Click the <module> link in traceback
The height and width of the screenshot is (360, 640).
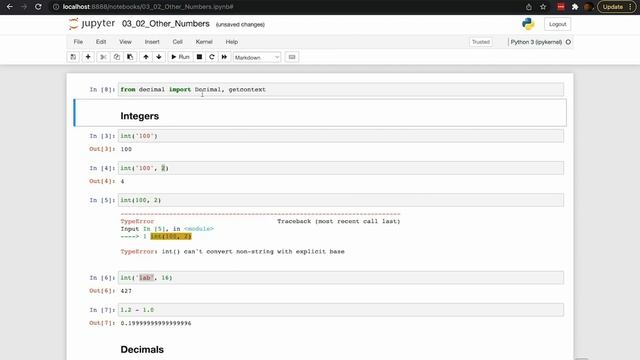pyautogui.click(x=199, y=229)
